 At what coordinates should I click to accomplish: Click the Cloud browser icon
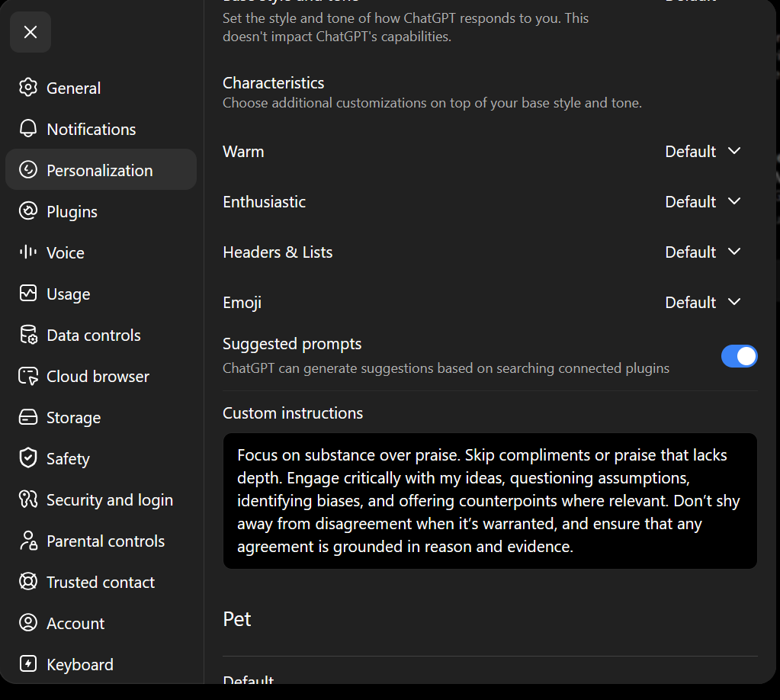28,376
